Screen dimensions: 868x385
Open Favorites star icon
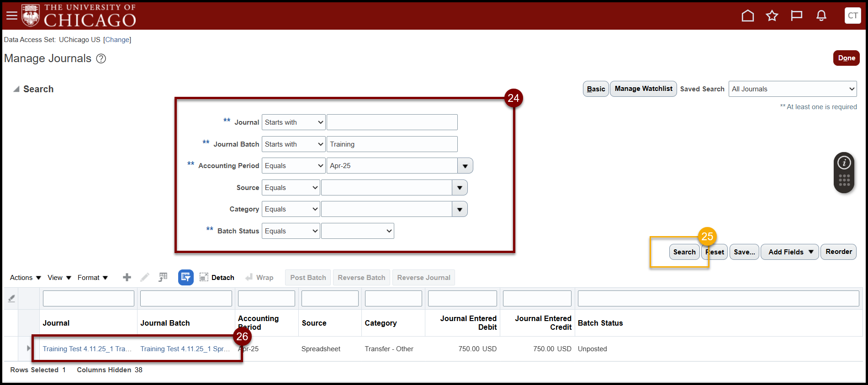(772, 16)
